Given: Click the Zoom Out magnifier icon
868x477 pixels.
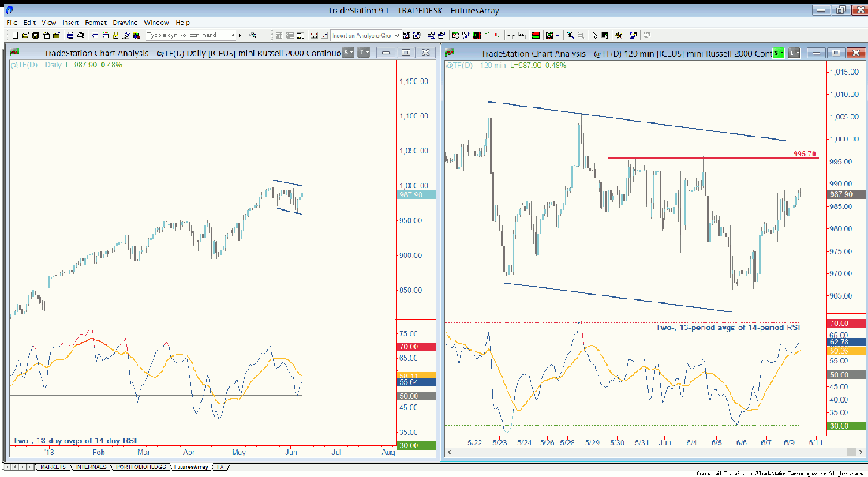Looking at the screenshot, I should [582, 36].
